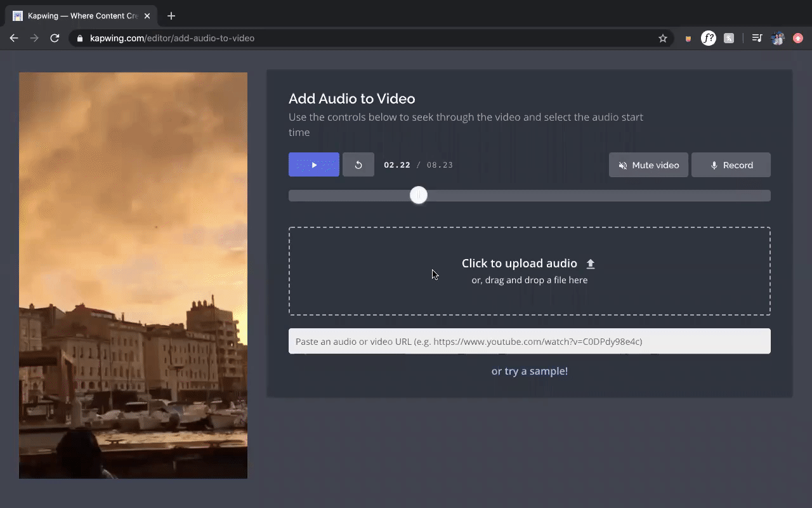Bookmark this page with star icon
Viewport: 812px width, 508px height.
coord(663,38)
